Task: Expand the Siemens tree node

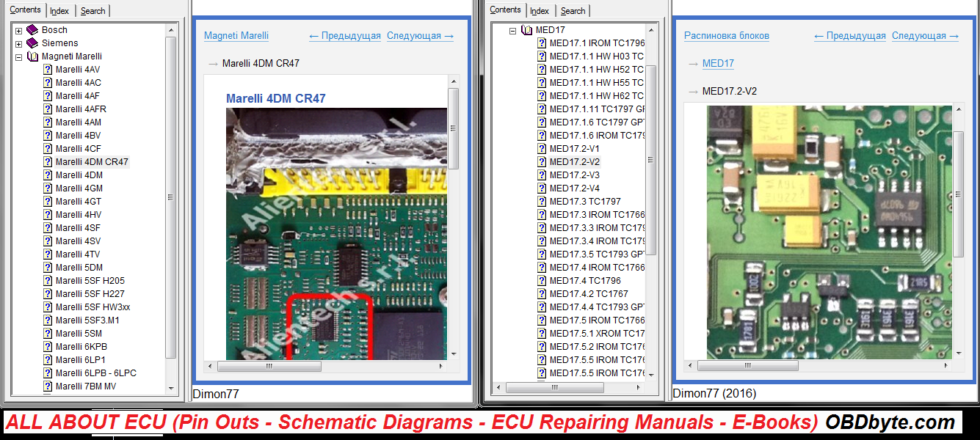Action: 18,44
